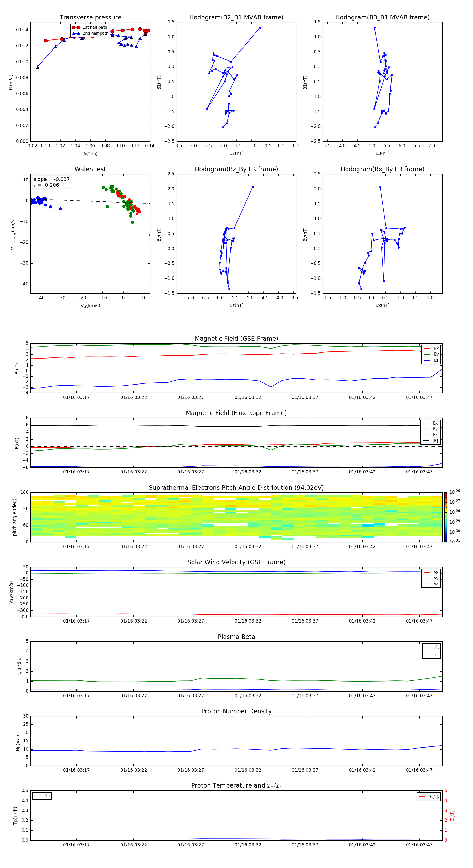Screen dimensions: 473x868
Task: Click the 'Vsw(km/s)' y-axis label
Action: (11, 592)
